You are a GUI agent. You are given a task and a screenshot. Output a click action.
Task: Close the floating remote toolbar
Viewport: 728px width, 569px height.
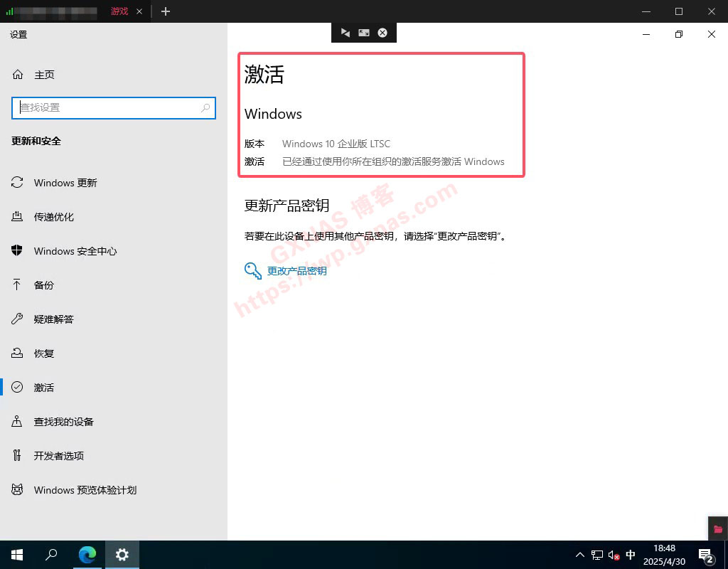(382, 33)
